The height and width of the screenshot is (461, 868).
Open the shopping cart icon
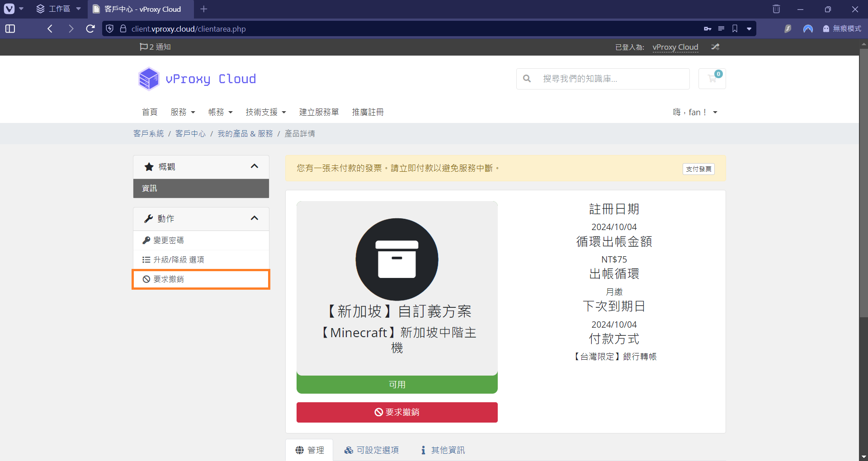pos(712,79)
